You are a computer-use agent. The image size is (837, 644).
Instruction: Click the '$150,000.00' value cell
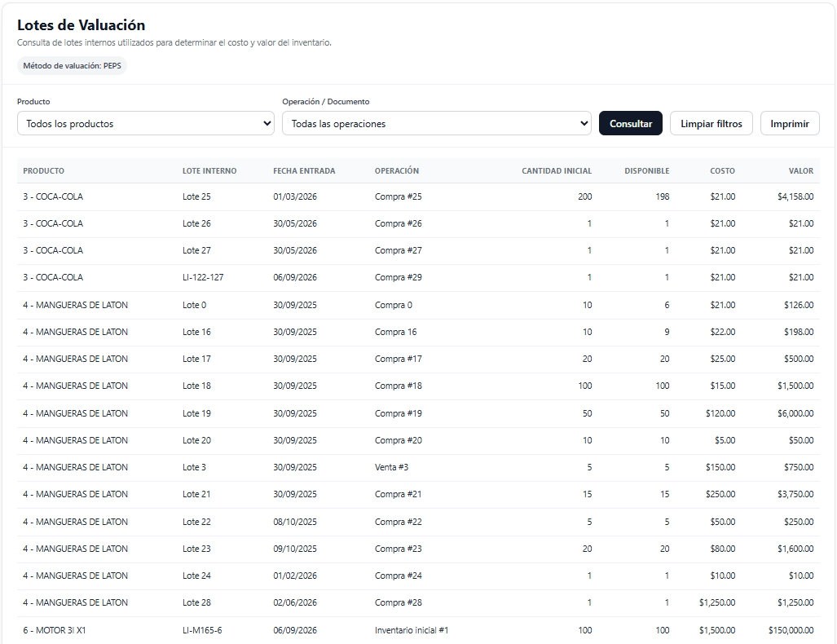791,630
